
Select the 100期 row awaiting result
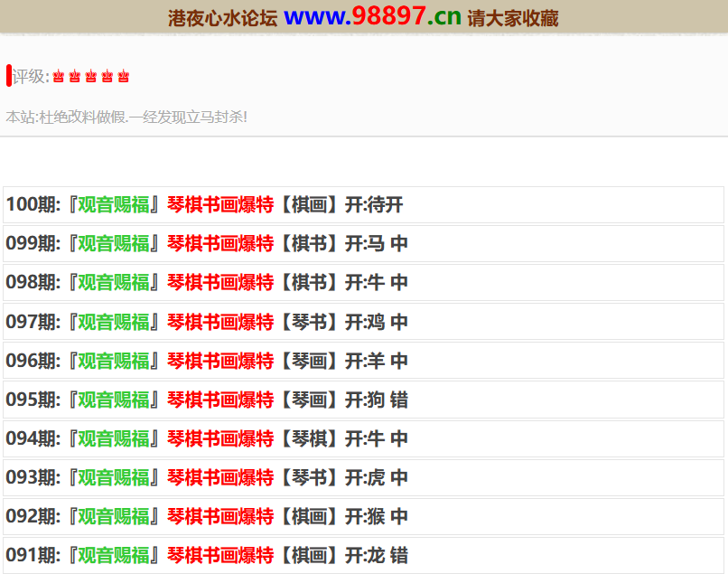pos(363,205)
